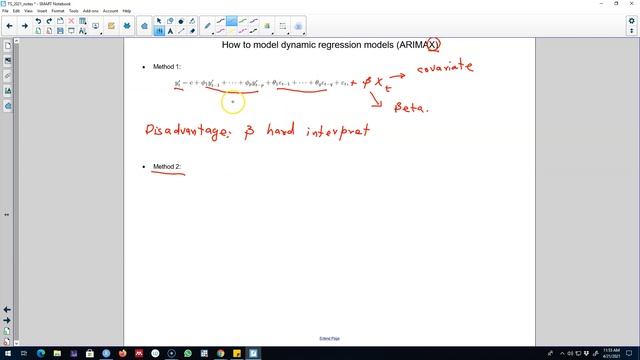The width and height of the screenshot is (640, 360).
Task: Expand the transparency dropdown arrow
Action: tap(304, 33)
